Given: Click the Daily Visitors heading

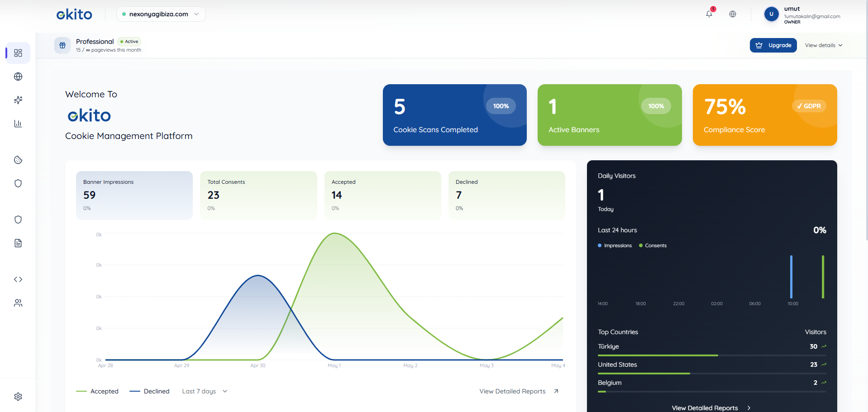Looking at the screenshot, I should (616, 176).
